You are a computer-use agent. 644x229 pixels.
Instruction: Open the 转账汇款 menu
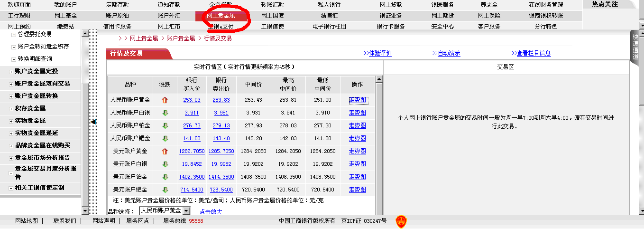272,5
